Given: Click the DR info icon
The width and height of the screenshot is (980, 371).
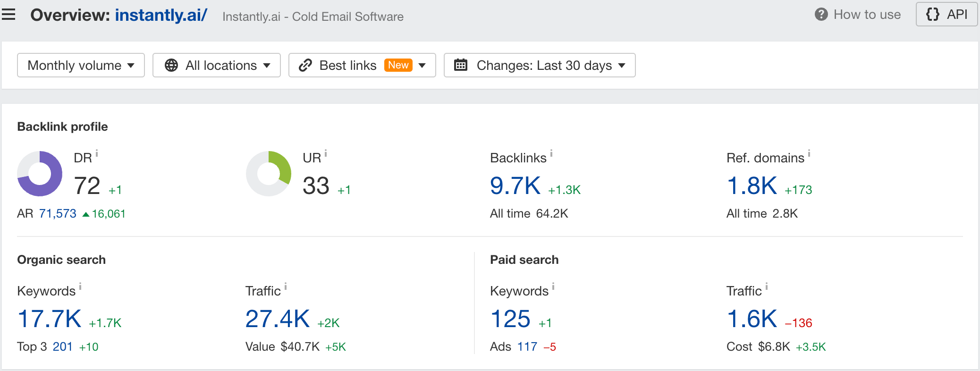Looking at the screenshot, I should click(97, 153).
